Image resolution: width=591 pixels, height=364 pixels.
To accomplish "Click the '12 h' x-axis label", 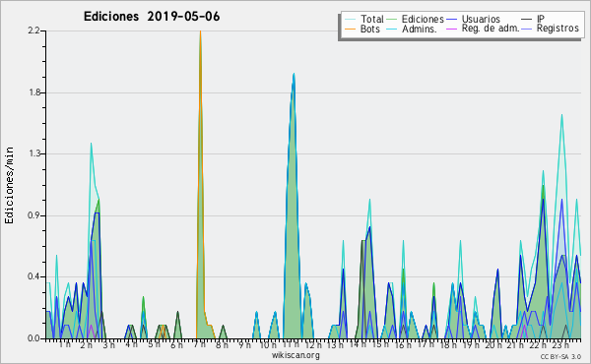I will point(313,344).
